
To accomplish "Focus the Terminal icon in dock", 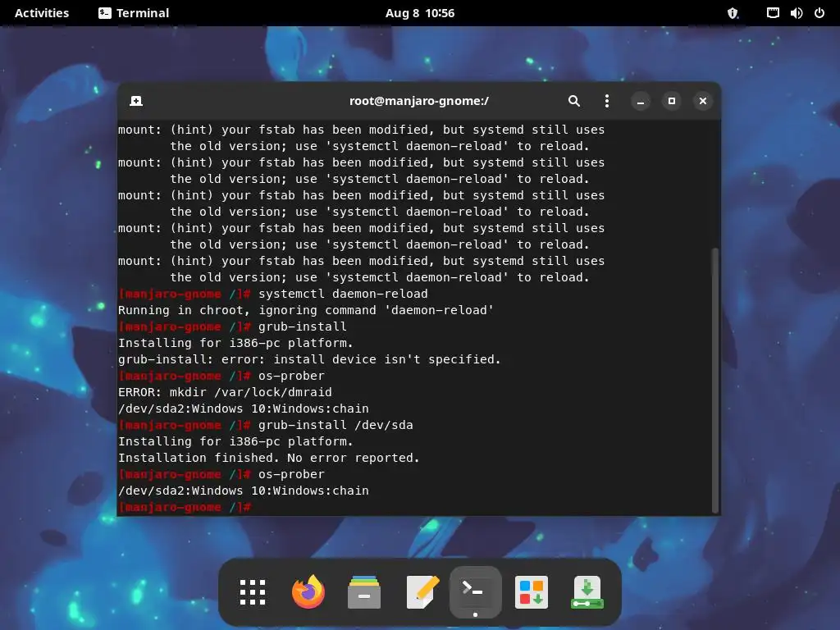I will tap(476, 592).
